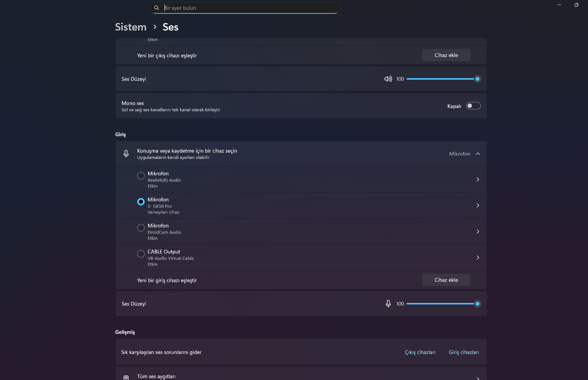This screenshot has height=380, width=588.
Task: Mute input via microphone volume icon
Action: pyautogui.click(x=388, y=304)
